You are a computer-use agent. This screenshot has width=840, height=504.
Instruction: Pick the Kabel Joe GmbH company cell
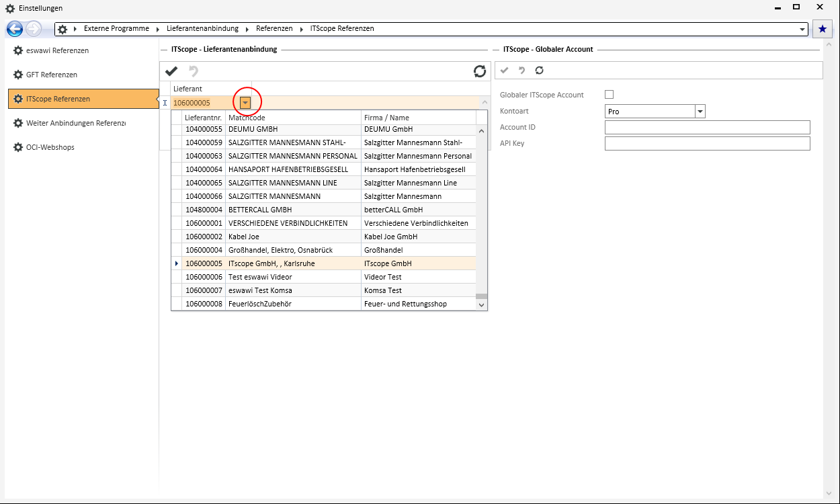(x=419, y=237)
